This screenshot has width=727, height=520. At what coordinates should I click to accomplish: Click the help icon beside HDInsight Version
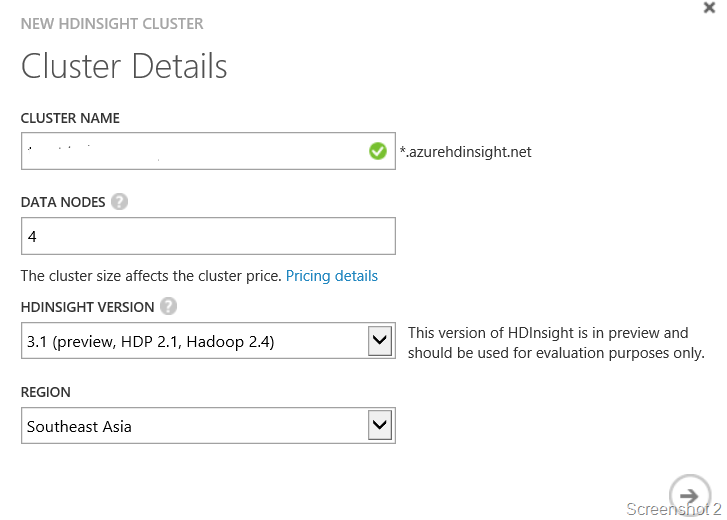[168, 307]
